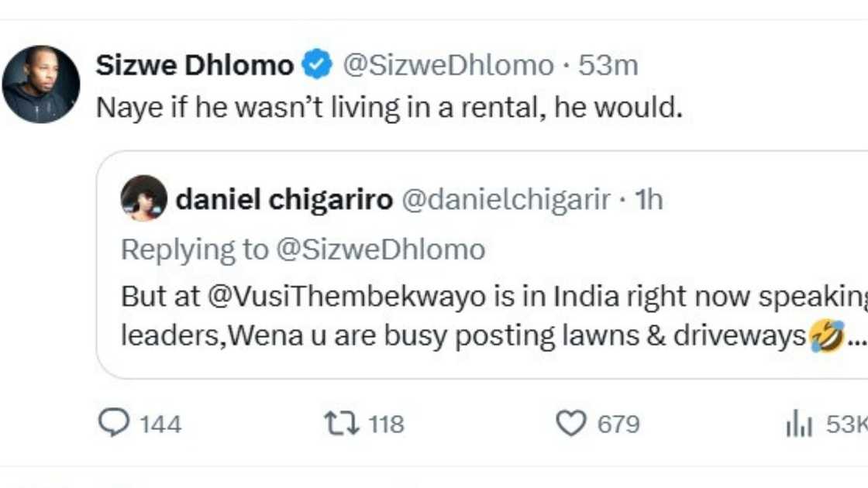Click the reply speech bubble icon

tap(115, 423)
